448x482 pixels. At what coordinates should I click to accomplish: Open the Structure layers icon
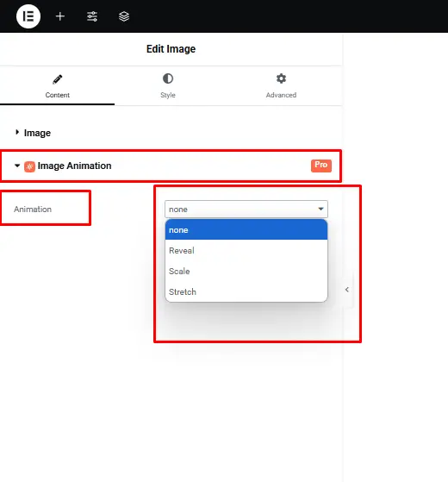point(124,16)
